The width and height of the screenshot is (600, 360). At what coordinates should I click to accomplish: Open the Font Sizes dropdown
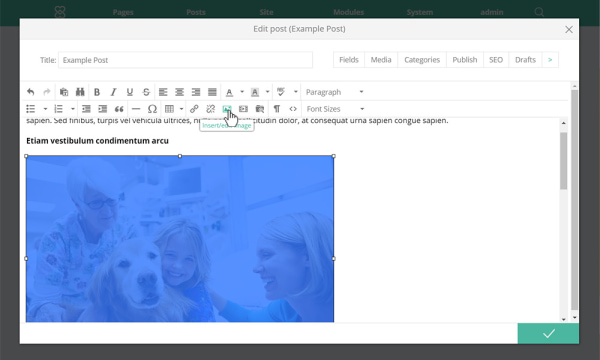pyautogui.click(x=335, y=109)
